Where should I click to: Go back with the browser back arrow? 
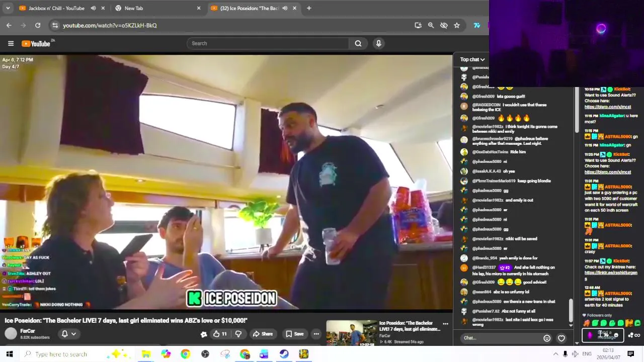click(x=9, y=25)
